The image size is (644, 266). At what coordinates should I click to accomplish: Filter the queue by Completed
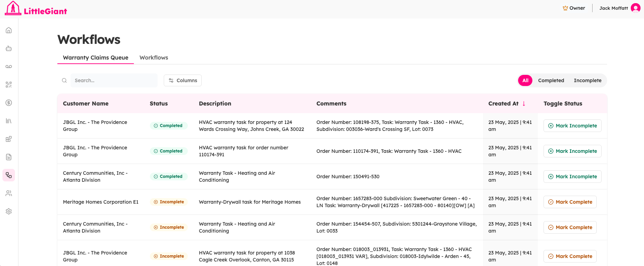pyautogui.click(x=551, y=80)
